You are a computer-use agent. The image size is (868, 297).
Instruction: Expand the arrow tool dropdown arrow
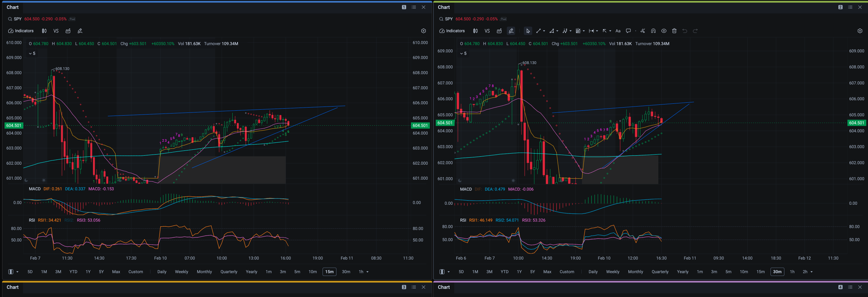click(610, 31)
